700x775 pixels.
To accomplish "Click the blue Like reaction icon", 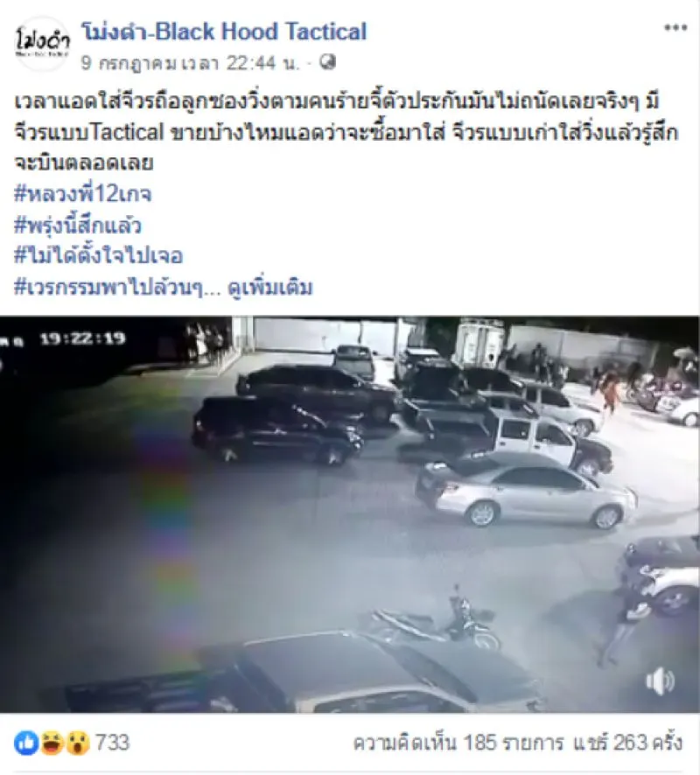I will point(26,743).
